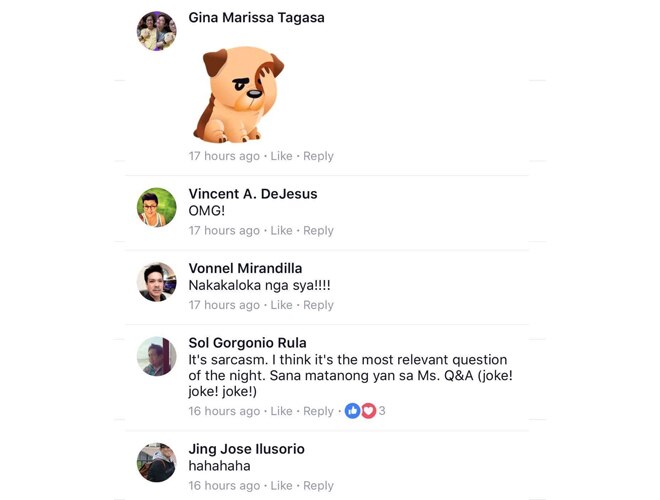The image size is (660, 500).
Task: Click Vincent A. DeJesus's avatar
Action: click(x=157, y=207)
